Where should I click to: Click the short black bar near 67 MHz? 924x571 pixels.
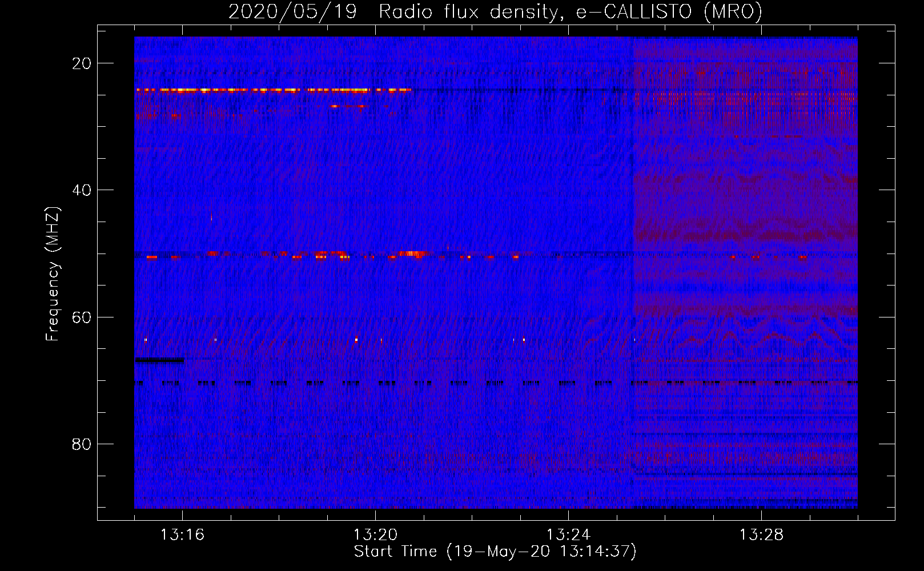159,360
